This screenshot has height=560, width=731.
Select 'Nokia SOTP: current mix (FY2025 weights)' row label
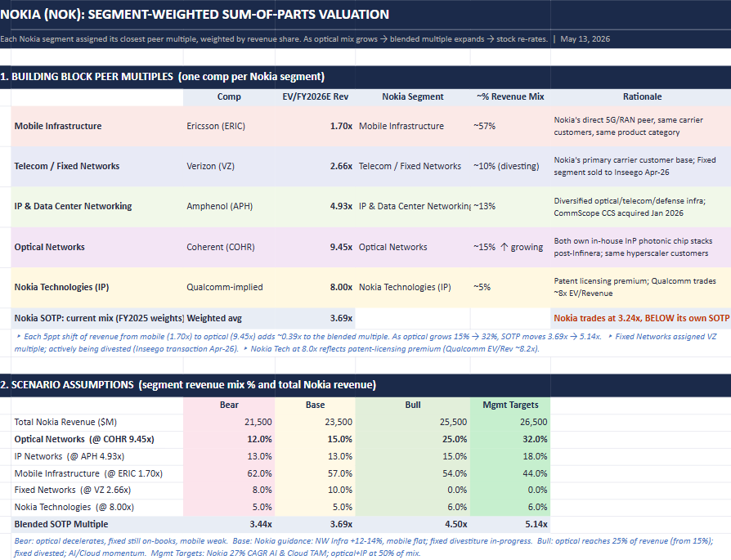[99, 318]
